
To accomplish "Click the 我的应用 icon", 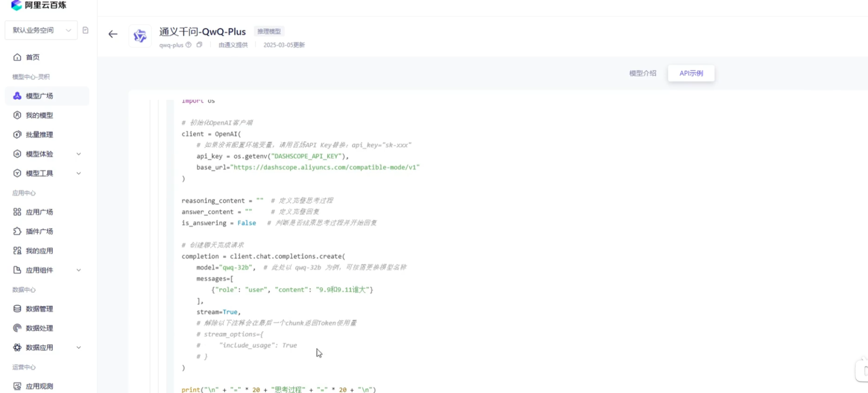I will point(17,251).
